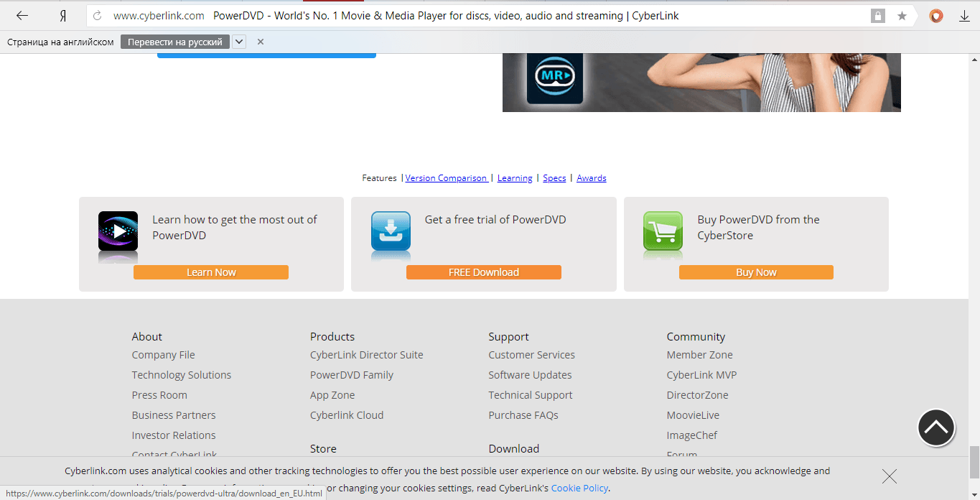Open the Version Comparison link
The image size is (980, 500).
click(447, 178)
